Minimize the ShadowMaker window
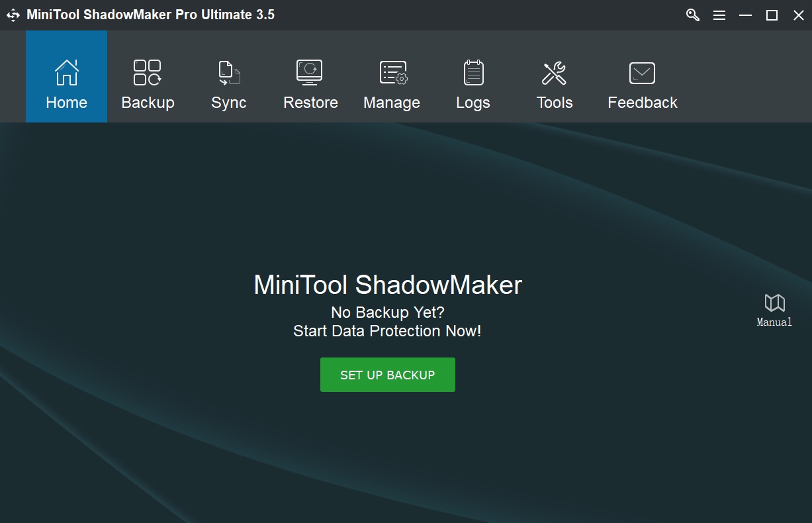 click(x=746, y=15)
